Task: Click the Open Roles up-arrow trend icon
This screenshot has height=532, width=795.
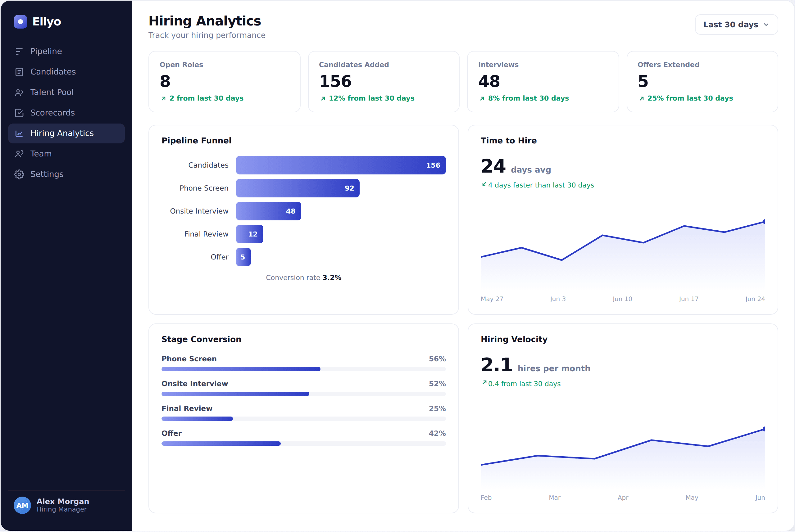Action: point(163,98)
